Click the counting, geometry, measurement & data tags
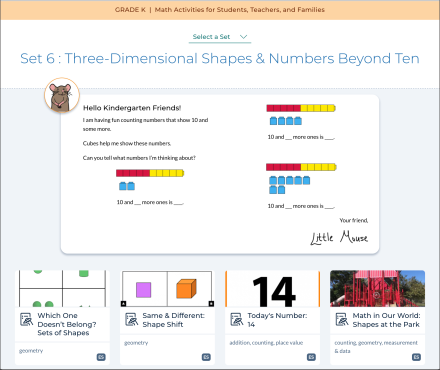 376,347
